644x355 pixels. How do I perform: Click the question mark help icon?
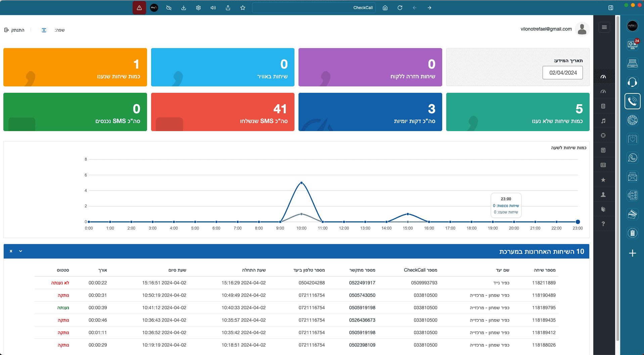pyautogui.click(x=603, y=224)
